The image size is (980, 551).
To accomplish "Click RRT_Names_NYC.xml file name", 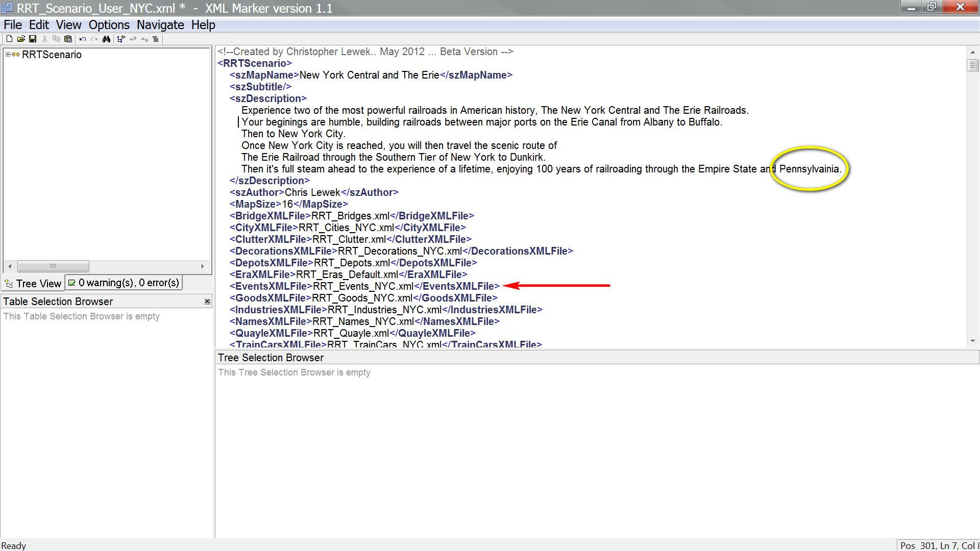I will point(363,321).
